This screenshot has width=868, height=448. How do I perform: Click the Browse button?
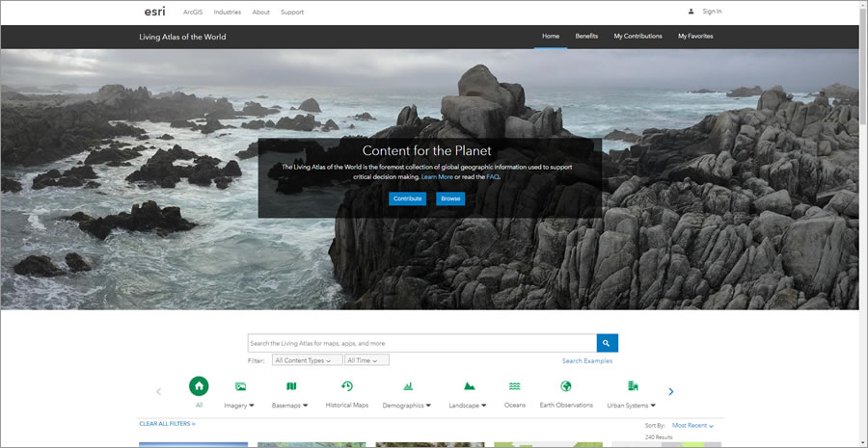450,198
